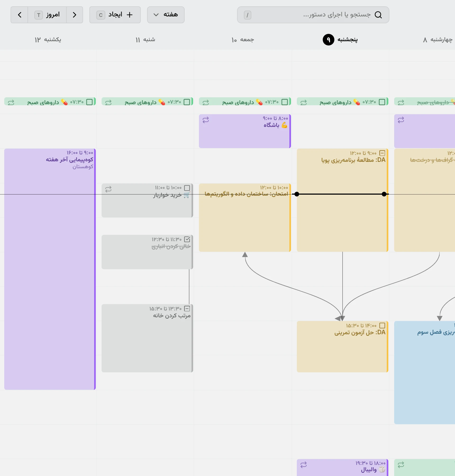This screenshot has height=476, width=455.
Task: Select the شنبه ۱۱ day header
Action: (x=145, y=40)
